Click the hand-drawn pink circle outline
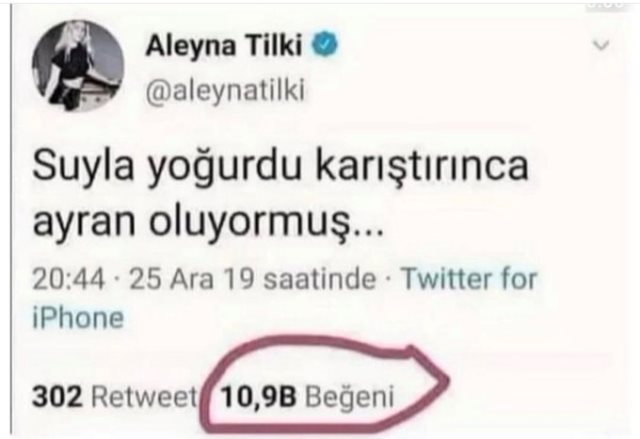 [x=324, y=384]
